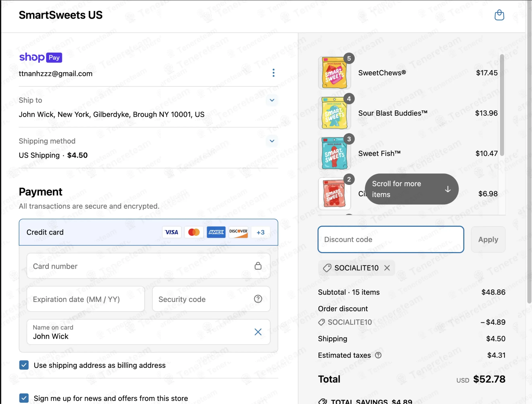
Task: Select the Credit card payment option
Action: coord(148,232)
